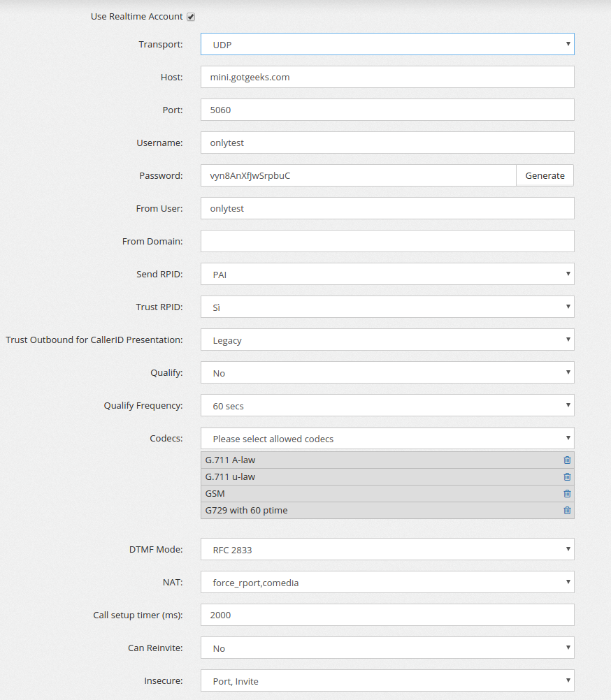Click the trash icon for GSM

(x=567, y=493)
